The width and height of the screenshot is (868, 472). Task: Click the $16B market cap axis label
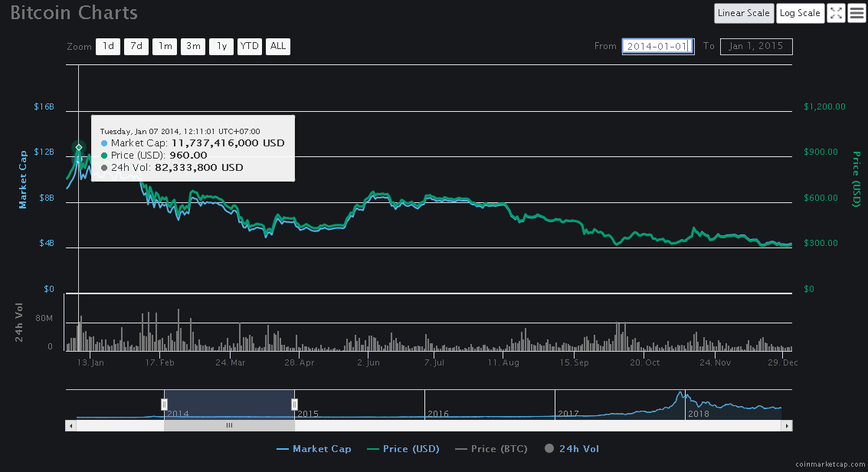point(44,107)
